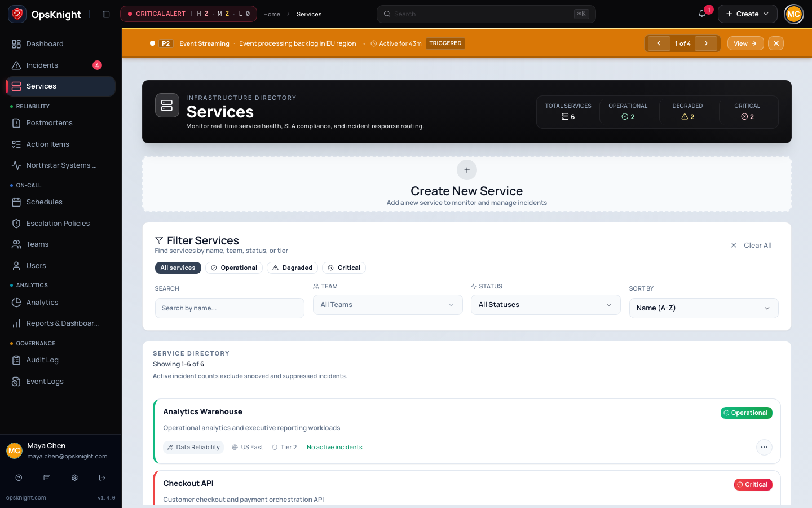Open more options for Analytics Warehouse
This screenshot has height=508, width=812.
(764, 447)
